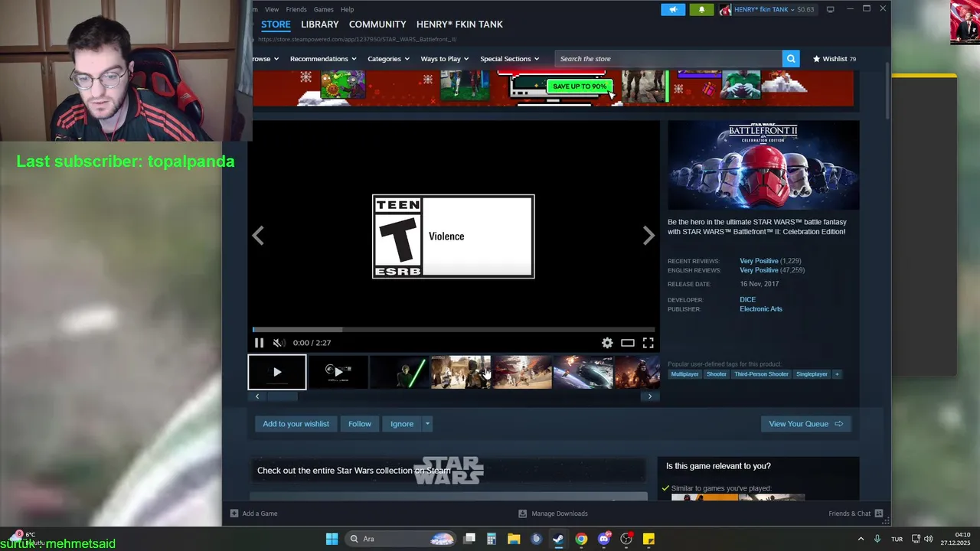
Task: Enter fullscreen on the trailer
Action: 648,343
